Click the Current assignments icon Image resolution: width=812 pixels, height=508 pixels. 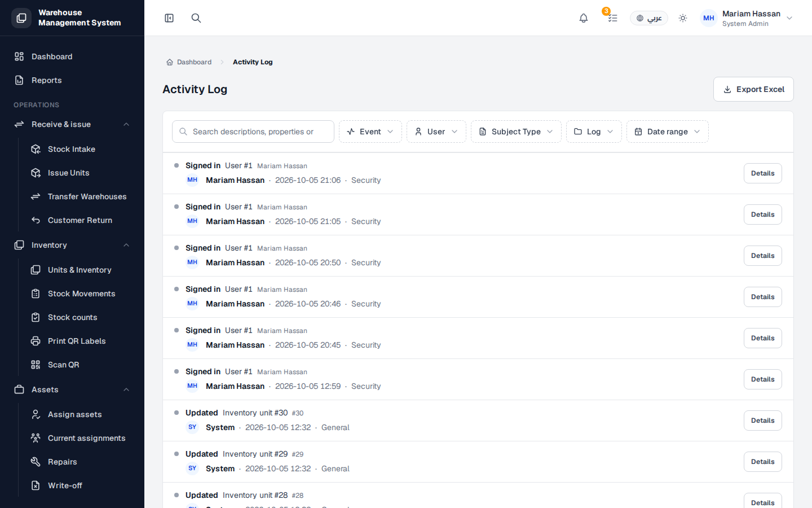(x=36, y=438)
